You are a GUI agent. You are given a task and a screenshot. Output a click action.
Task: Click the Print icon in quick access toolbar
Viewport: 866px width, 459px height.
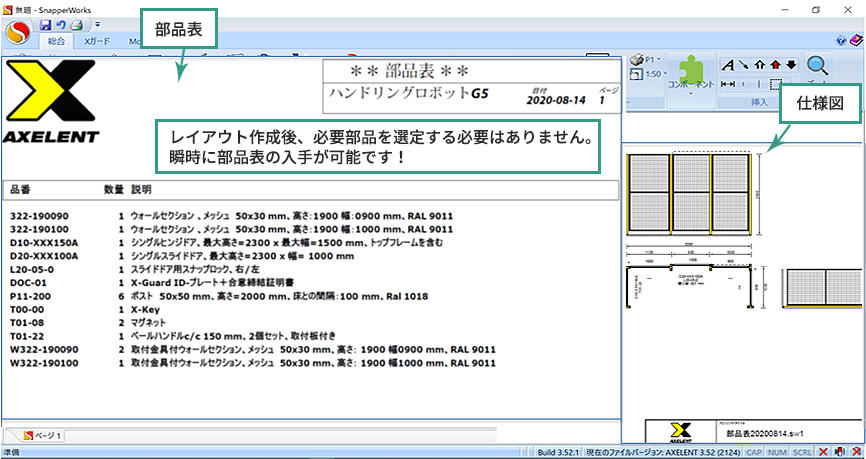point(77,24)
